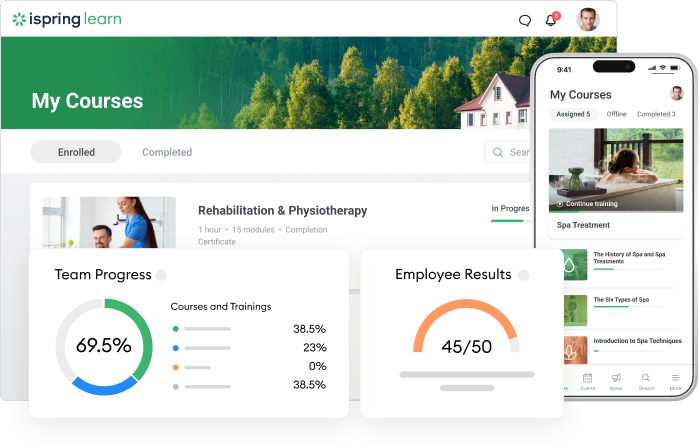Open the More menu in phone navigation
Screen dimensions: 700x448
(x=675, y=381)
